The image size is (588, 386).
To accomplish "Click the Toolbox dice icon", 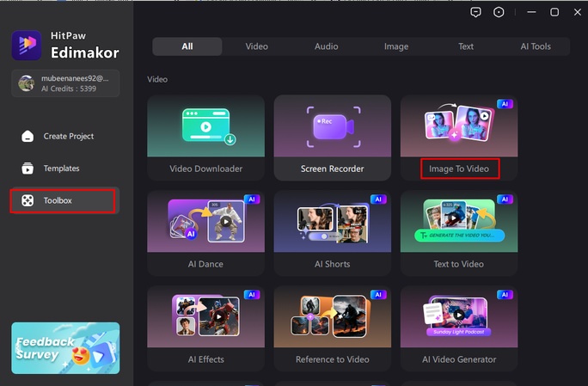I will point(28,200).
